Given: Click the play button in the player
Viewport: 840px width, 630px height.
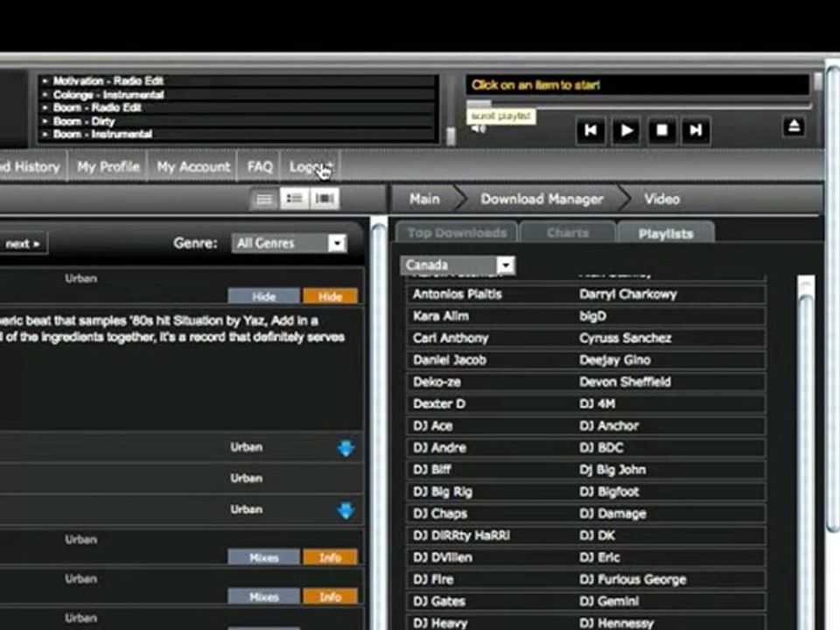Looking at the screenshot, I should tap(626, 130).
